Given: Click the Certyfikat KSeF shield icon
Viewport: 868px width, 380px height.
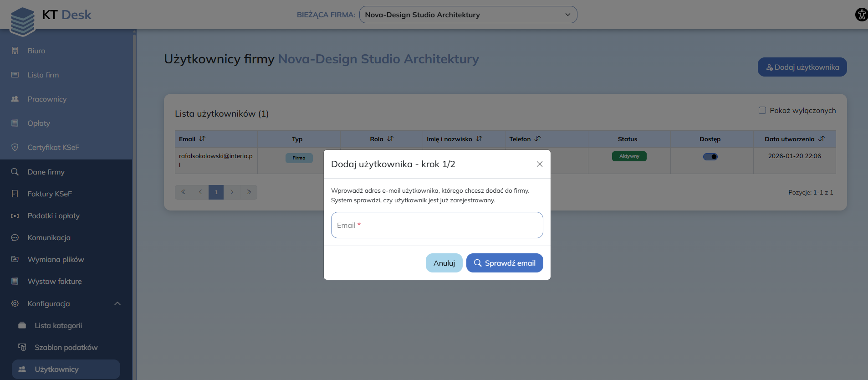Looking at the screenshot, I should tap(15, 147).
